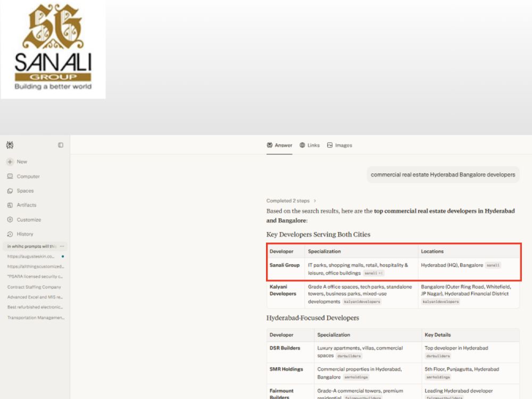Screen dimensions: 532x399
Task: Switch to the Images tab
Action: click(x=339, y=145)
